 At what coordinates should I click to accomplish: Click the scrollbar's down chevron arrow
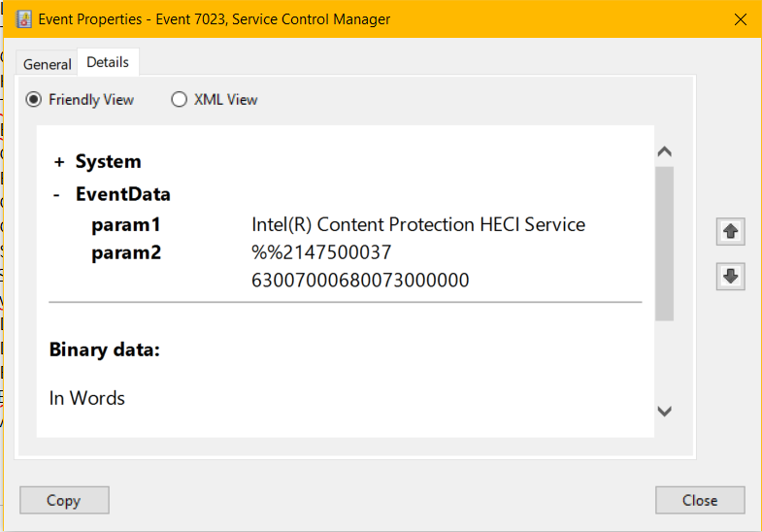665,412
